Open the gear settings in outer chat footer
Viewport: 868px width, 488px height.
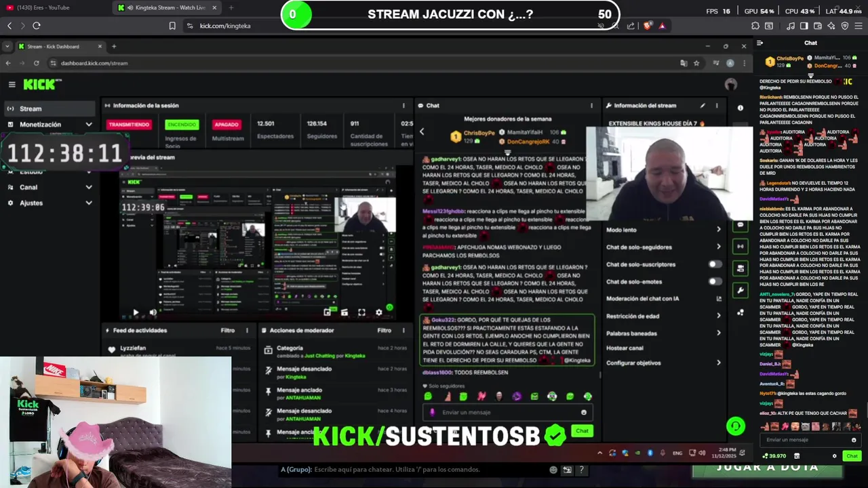(x=835, y=456)
